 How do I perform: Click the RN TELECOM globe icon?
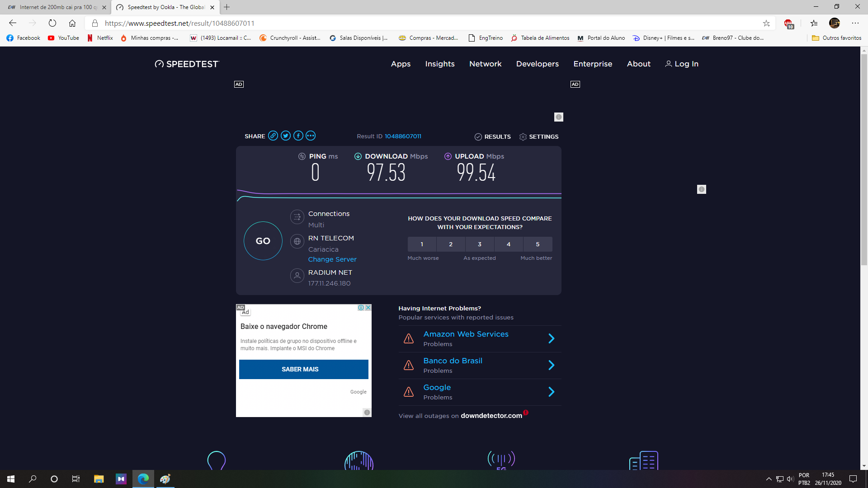(297, 241)
